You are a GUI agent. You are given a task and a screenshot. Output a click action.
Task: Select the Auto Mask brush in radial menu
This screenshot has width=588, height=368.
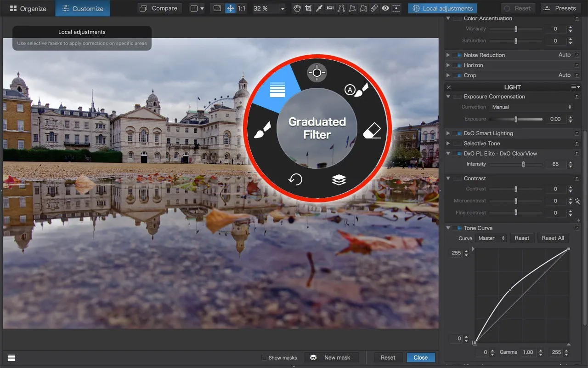pos(357,89)
